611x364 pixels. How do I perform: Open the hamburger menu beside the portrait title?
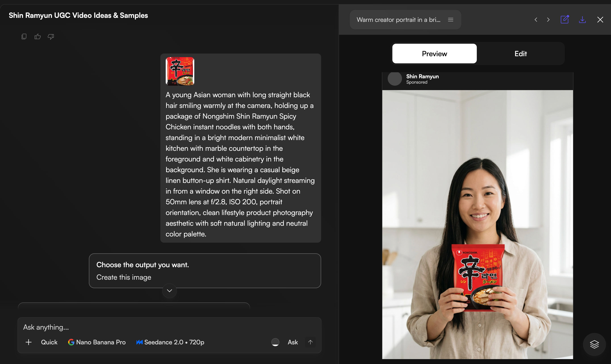(x=450, y=20)
